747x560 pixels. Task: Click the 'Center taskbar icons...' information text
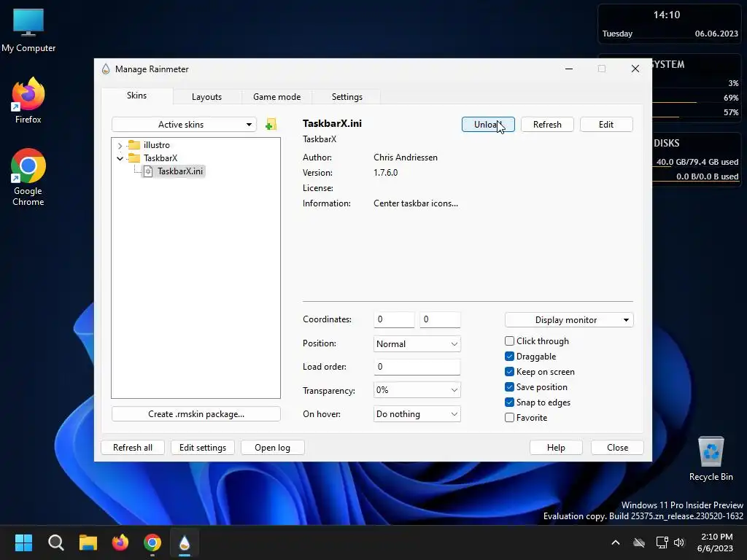click(415, 203)
